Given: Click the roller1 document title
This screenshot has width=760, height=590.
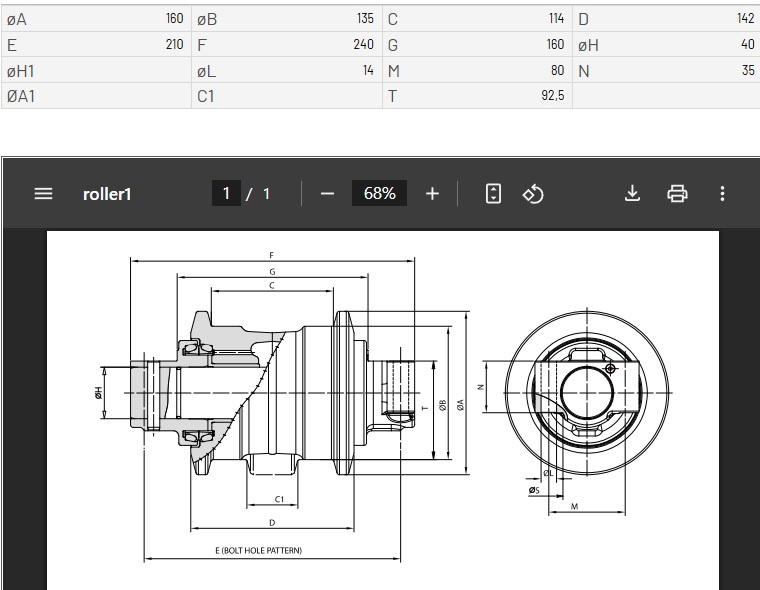Looking at the screenshot, I should coord(107,194).
